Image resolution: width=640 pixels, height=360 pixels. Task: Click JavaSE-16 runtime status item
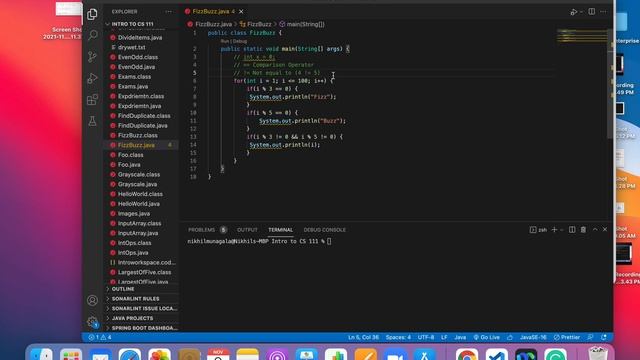tap(533, 338)
